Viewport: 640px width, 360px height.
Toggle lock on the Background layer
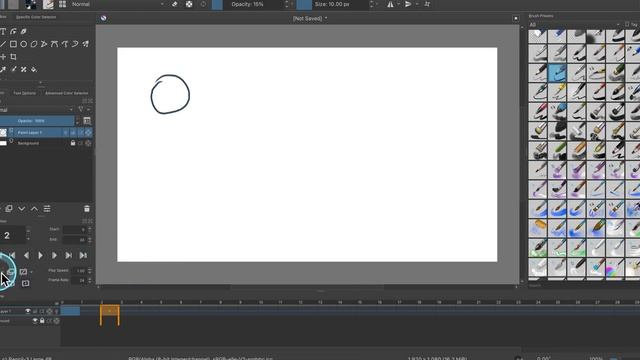73,143
